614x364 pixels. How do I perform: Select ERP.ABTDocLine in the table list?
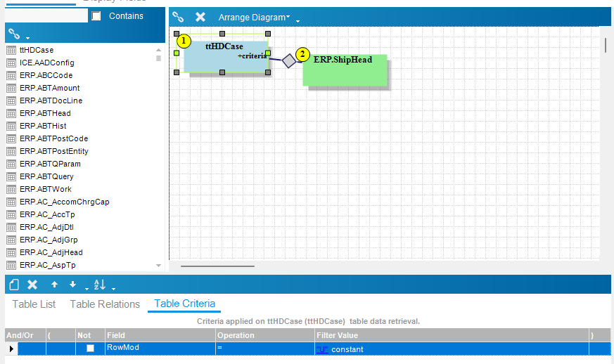[x=51, y=100]
